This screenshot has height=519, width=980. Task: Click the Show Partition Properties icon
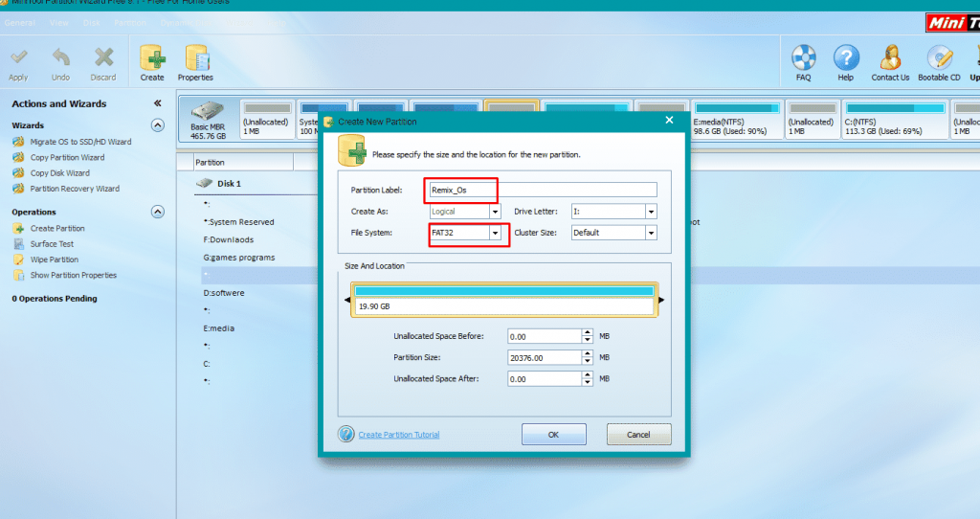click(19, 275)
